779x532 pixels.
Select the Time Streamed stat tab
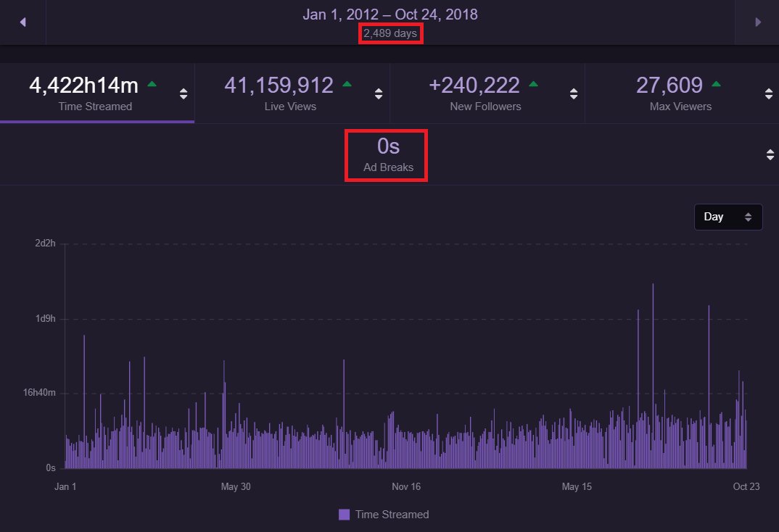point(97,93)
